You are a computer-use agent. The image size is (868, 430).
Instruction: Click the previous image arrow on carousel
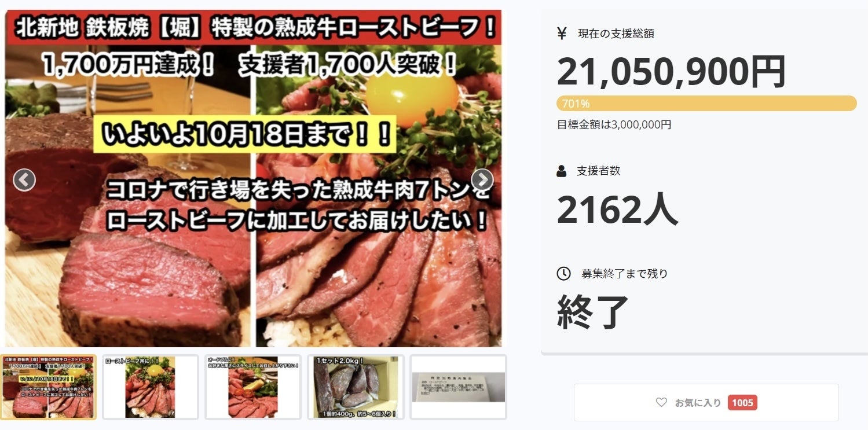tap(24, 180)
